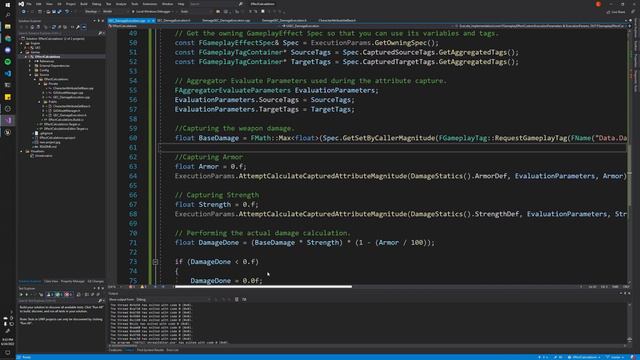This screenshot has width=640, height=360.
Task: Select the Unreal.natvis file
Action: point(43,156)
